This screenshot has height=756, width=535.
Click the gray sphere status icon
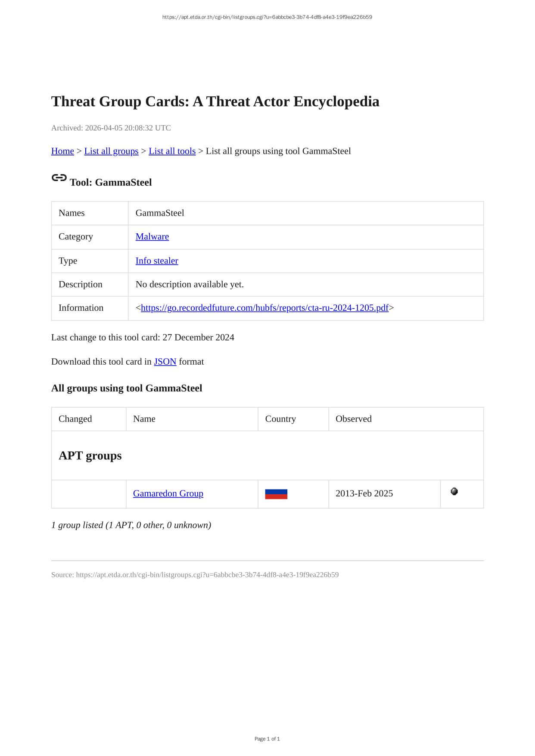pos(454,492)
